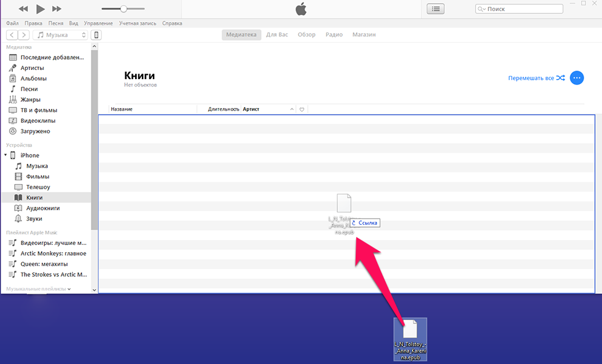Skip forward with the fast-forward icon
Image resolution: width=602 pixels, height=364 pixels.
click(57, 9)
